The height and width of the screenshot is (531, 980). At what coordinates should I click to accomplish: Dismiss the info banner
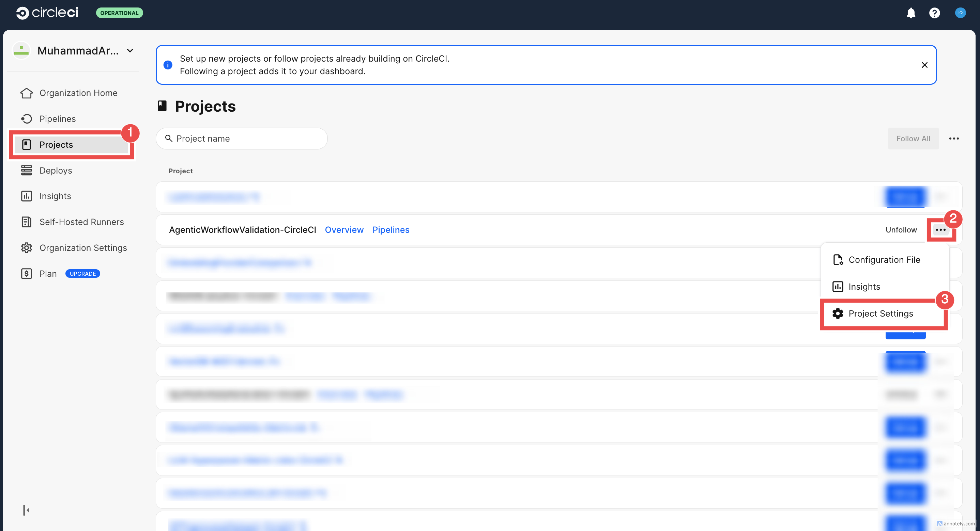(x=924, y=65)
